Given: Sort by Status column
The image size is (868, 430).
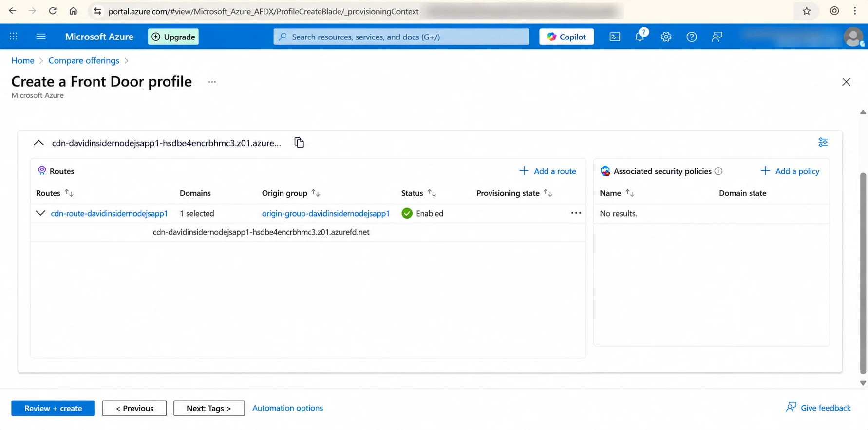Looking at the screenshot, I should pos(432,193).
